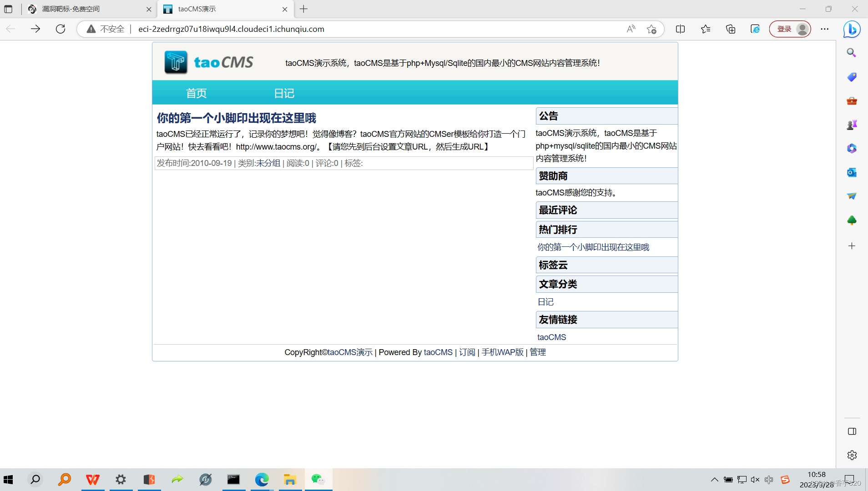
Task: Open the 订阅 footer link
Action: click(x=467, y=352)
